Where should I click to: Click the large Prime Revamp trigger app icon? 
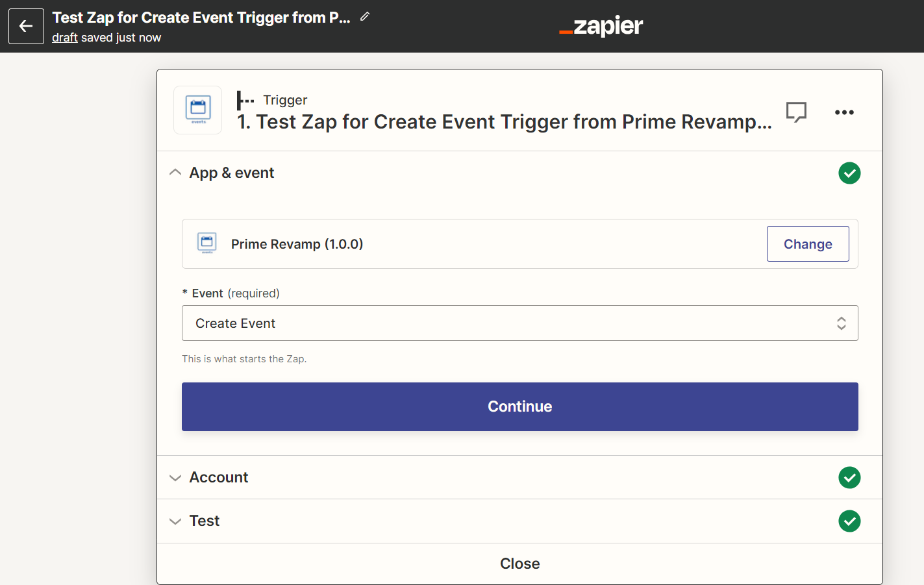point(198,110)
